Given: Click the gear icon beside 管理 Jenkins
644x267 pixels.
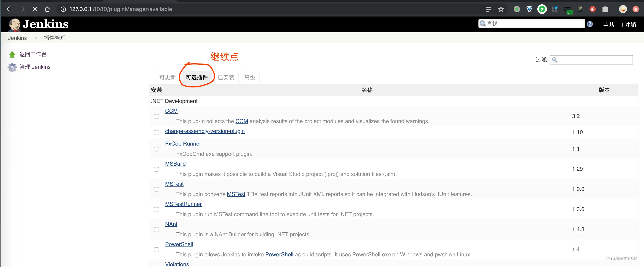Looking at the screenshot, I should (x=12, y=67).
